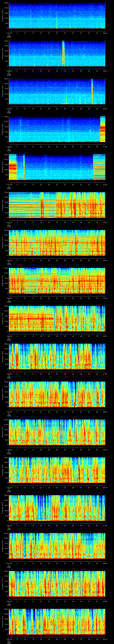114x644 pixels.
Task: Select the spectrogram panel starting at 2:44:00
Action: pos(57,281)
